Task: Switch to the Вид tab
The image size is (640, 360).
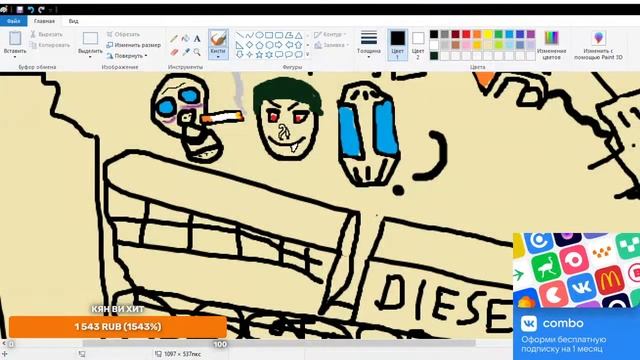Action: [x=73, y=21]
